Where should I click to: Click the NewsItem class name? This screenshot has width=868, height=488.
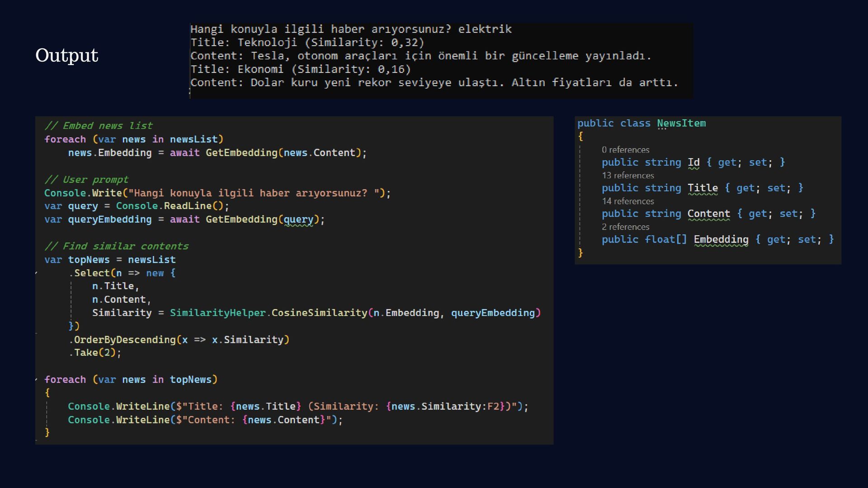[681, 123]
